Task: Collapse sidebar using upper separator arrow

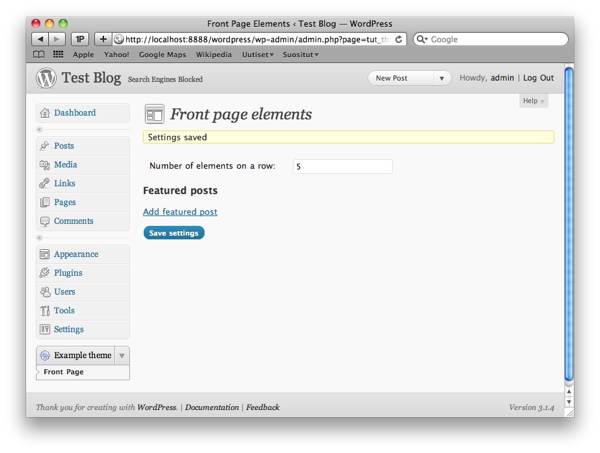Action: tap(39, 130)
